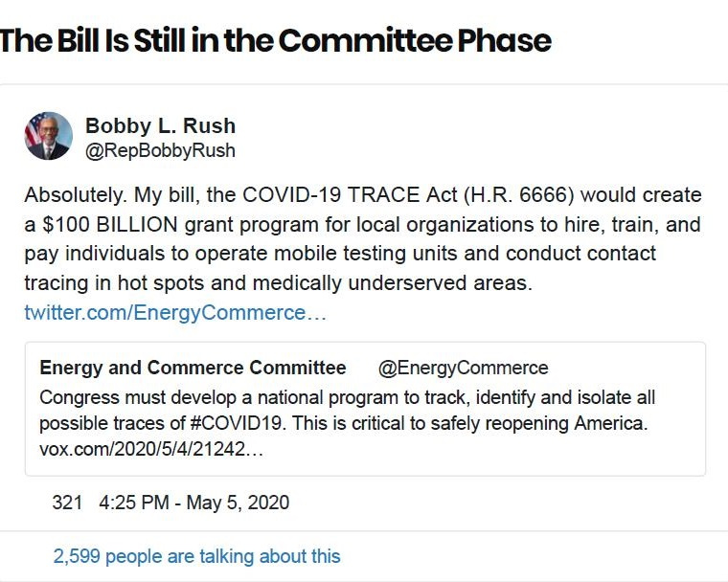The width and height of the screenshot is (728, 582).
Task: Click the Energy and Commerce Committee name
Action: tap(193, 368)
